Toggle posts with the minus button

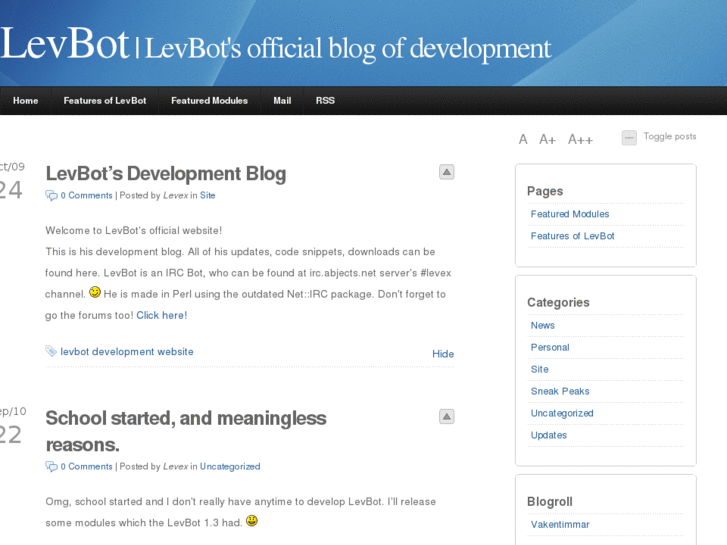click(x=629, y=137)
